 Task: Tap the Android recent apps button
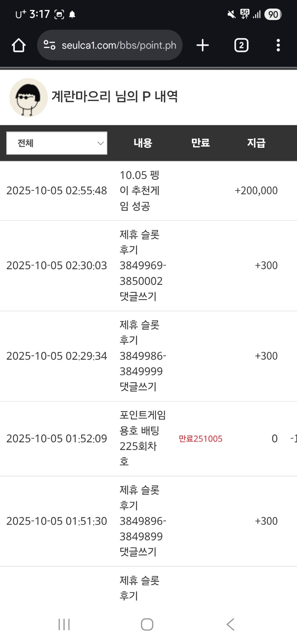click(64, 624)
